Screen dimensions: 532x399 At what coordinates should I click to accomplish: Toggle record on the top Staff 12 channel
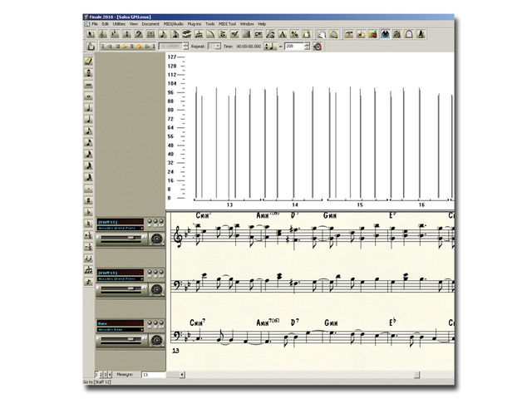coord(161,221)
